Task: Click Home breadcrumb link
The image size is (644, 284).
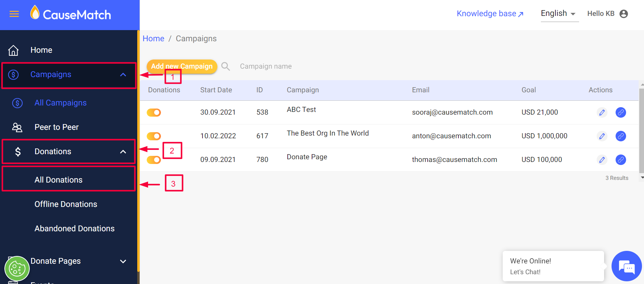Action: (x=153, y=39)
